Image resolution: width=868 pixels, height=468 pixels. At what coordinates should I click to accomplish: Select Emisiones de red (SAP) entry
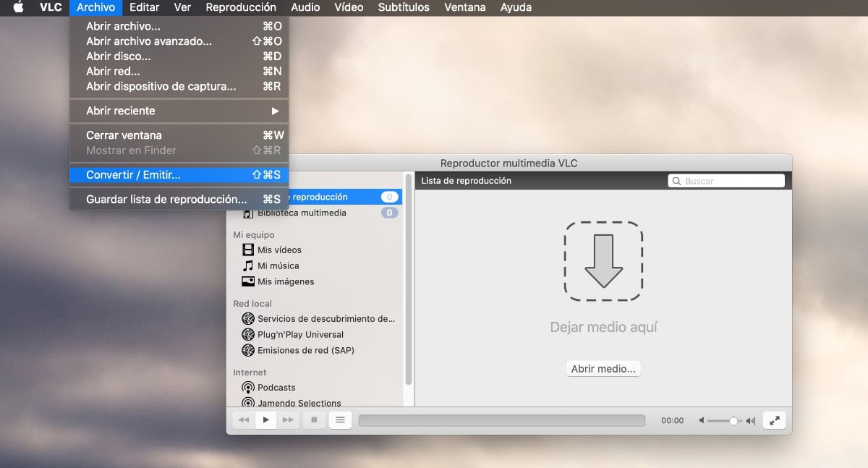pyautogui.click(x=306, y=351)
